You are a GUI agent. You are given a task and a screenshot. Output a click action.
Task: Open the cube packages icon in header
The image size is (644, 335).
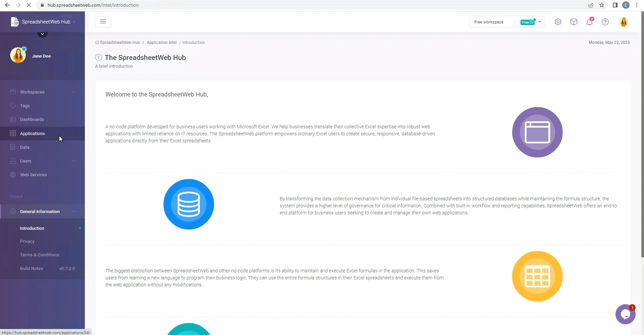point(574,22)
